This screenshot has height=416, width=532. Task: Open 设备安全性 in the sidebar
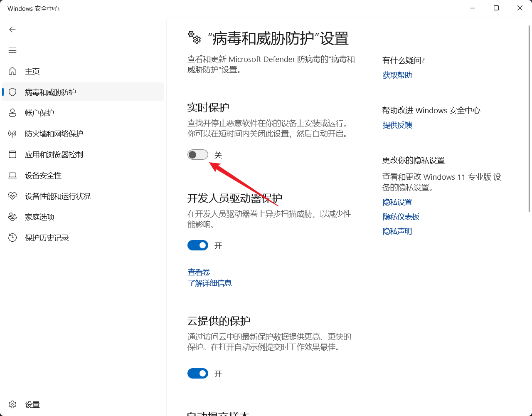click(83, 175)
